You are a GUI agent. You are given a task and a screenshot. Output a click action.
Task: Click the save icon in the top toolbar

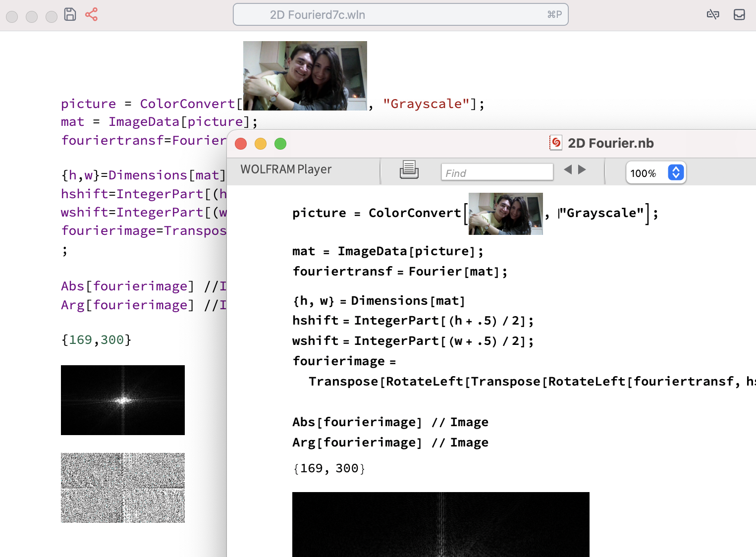click(70, 14)
